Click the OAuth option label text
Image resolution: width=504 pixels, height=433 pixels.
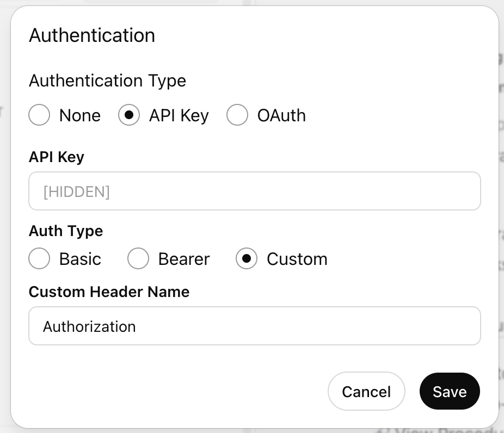281,115
